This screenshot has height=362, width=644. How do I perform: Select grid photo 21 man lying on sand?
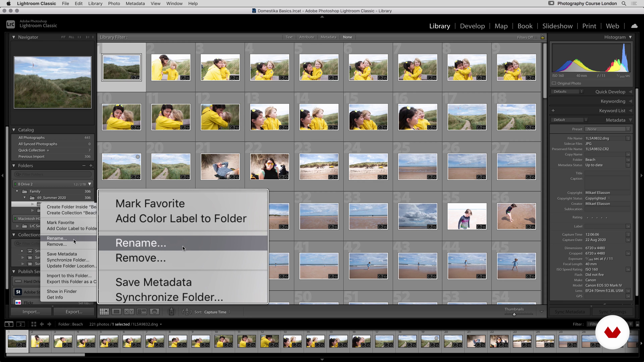(220, 167)
